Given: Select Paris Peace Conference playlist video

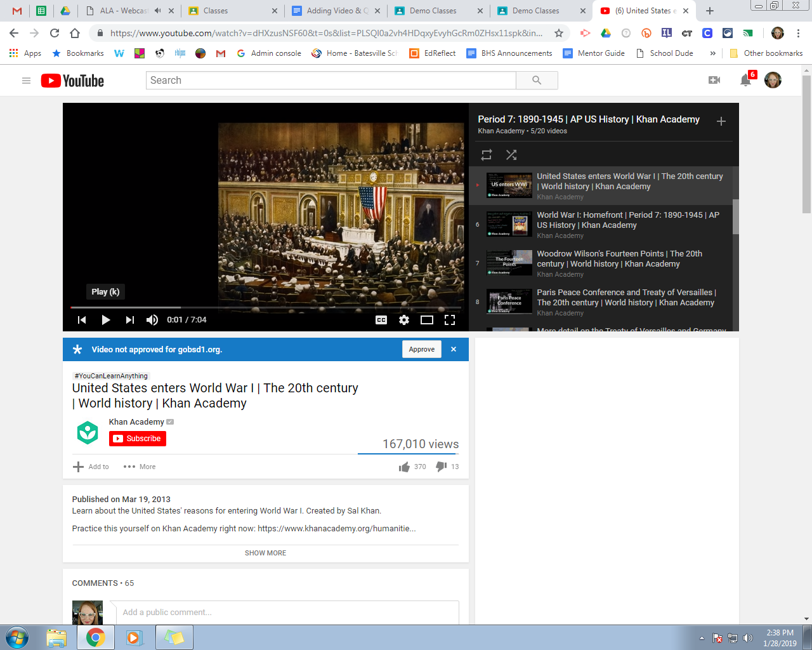Looking at the screenshot, I should coord(601,302).
